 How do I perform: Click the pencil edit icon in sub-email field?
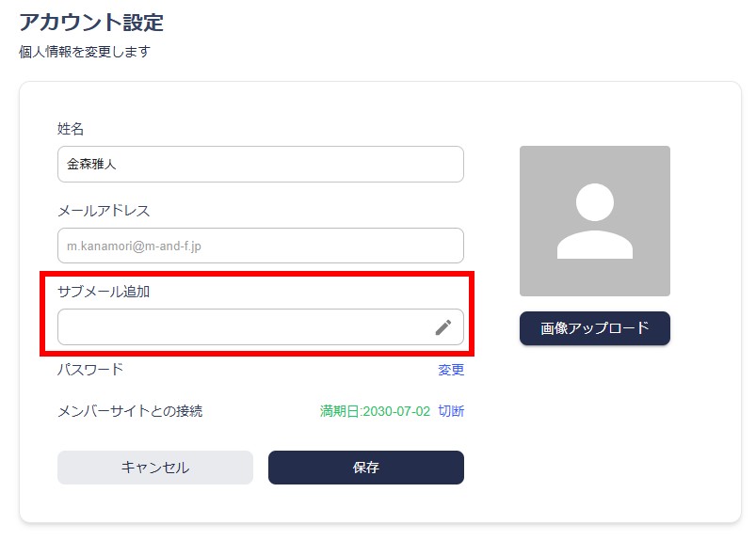443,327
